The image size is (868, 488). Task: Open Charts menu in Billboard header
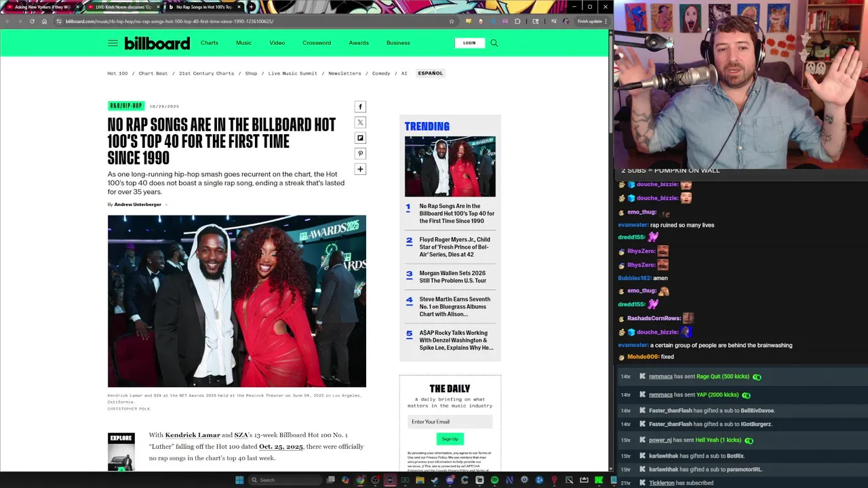pyautogui.click(x=210, y=43)
